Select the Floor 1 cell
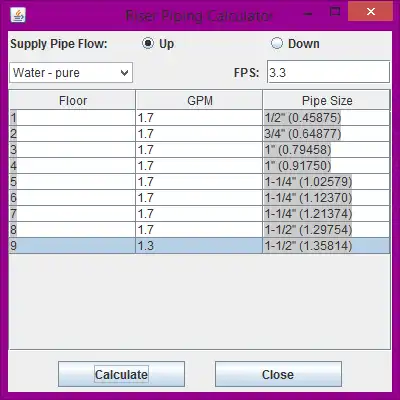The image size is (400, 400). click(x=72, y=118)
